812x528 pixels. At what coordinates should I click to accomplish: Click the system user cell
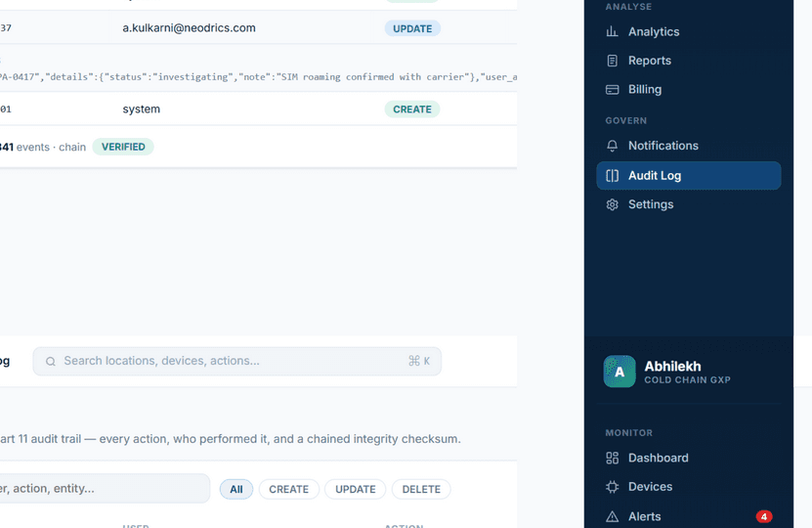(142, 110)
